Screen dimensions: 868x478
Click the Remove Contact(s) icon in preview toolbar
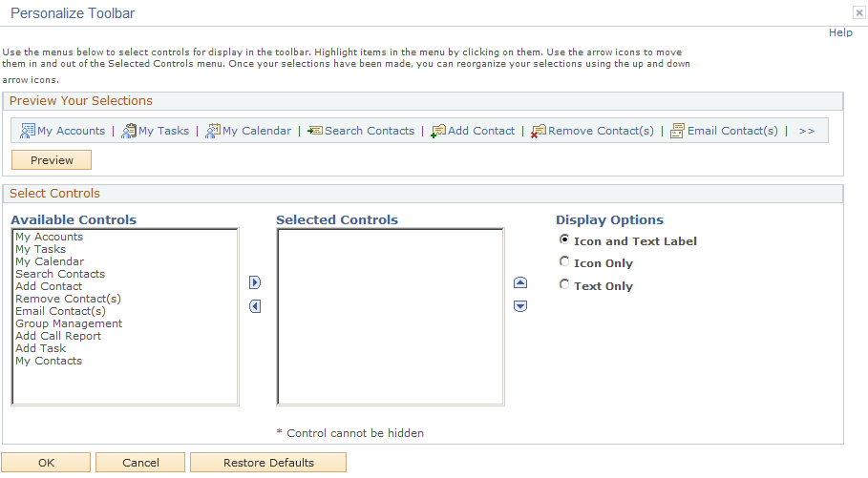point(539,131)
